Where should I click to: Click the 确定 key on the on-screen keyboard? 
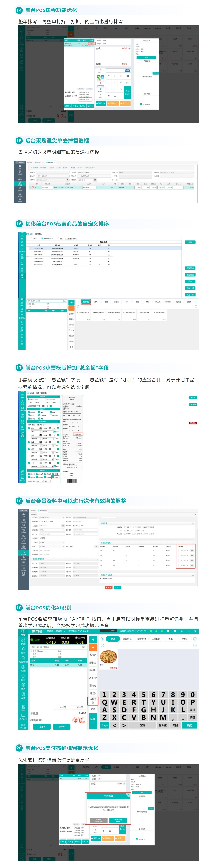[190, 725]
